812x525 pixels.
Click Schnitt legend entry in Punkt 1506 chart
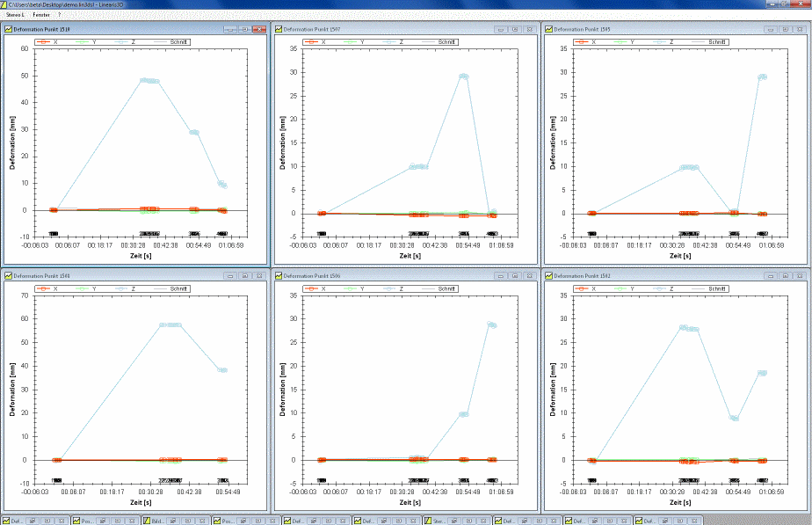[x=447, y=288]
